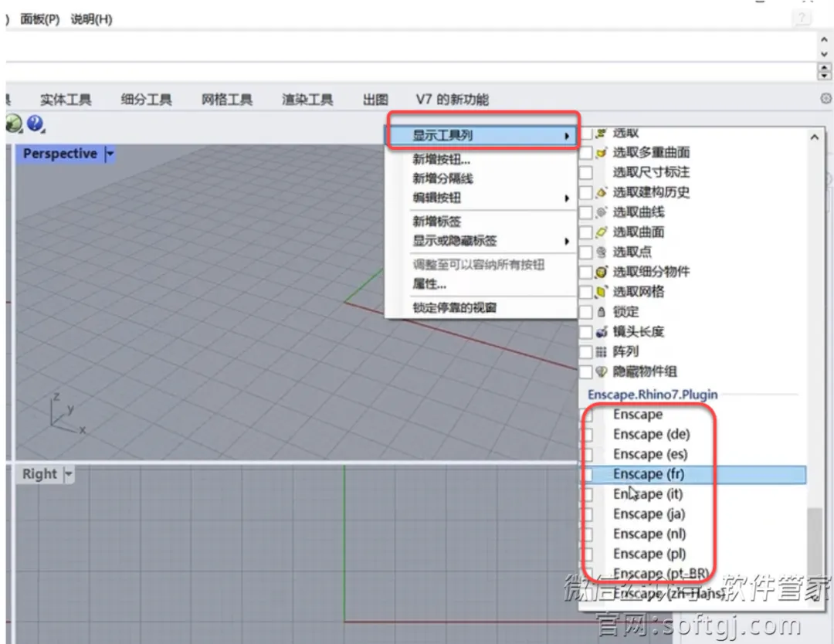Click the 选取曲面 toolbar icon
This screenshot has width=834, height=644.
coord(601,232)
